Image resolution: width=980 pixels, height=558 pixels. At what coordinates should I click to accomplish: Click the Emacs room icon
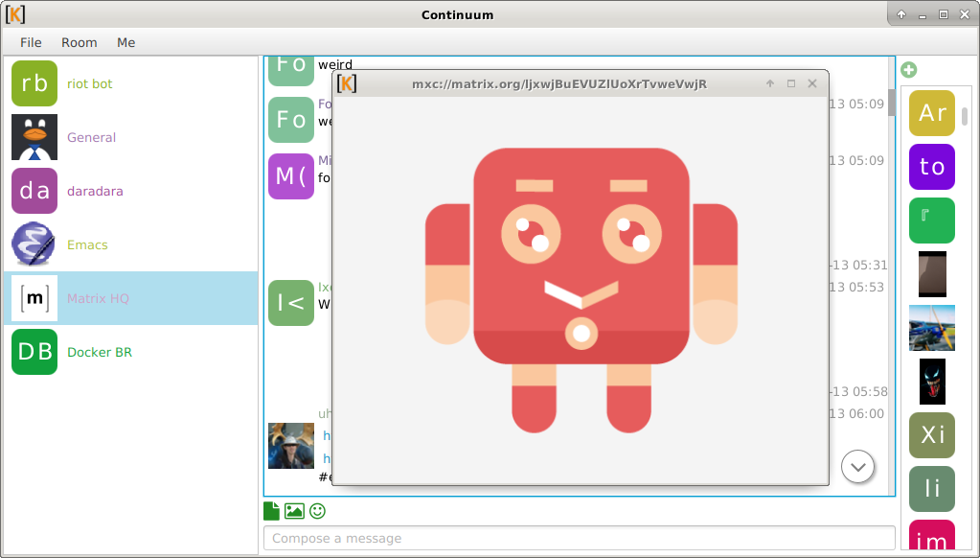pyautogui.click(x=34, y=244)
